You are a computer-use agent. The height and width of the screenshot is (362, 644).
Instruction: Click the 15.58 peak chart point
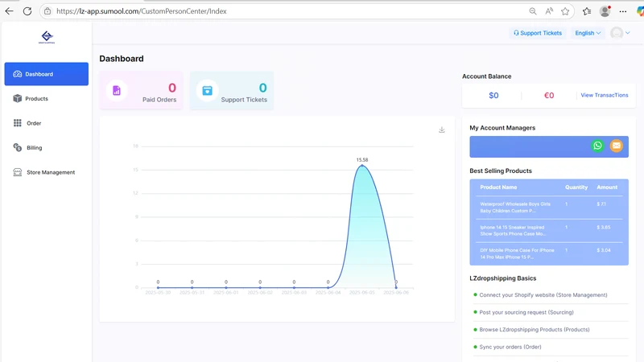tap(361, 166)
